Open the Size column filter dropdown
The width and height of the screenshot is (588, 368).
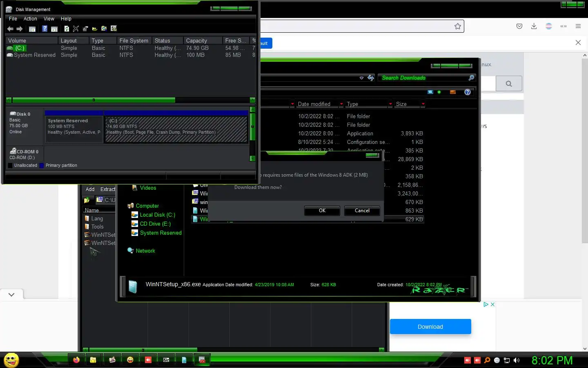[x=423, y=104]
